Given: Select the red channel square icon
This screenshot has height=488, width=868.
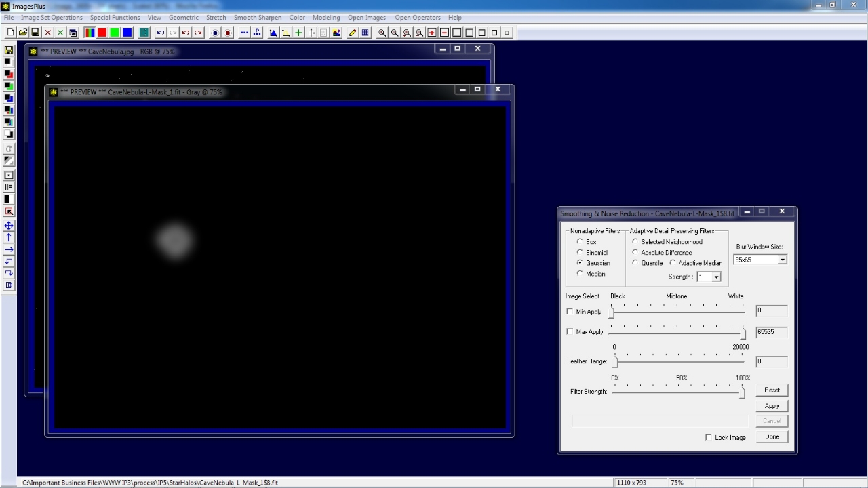Looking at the screenshot, I should pos(102,33).
